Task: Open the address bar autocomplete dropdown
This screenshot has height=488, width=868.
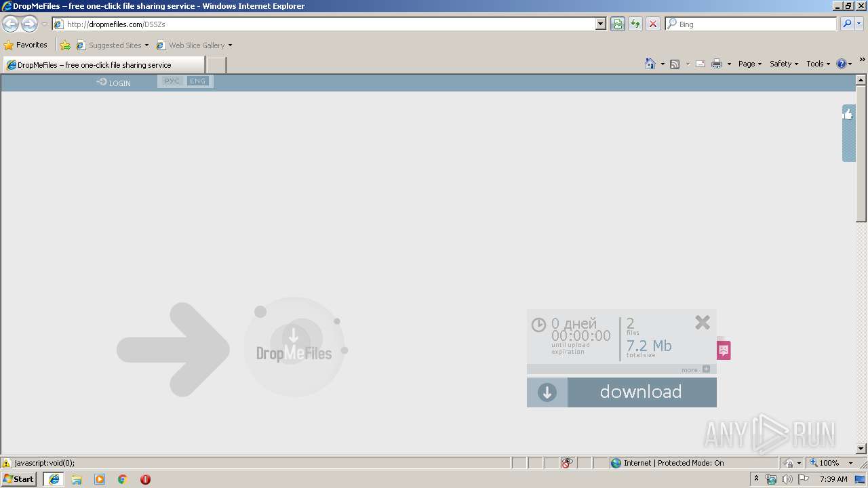Action: [601, 24]
